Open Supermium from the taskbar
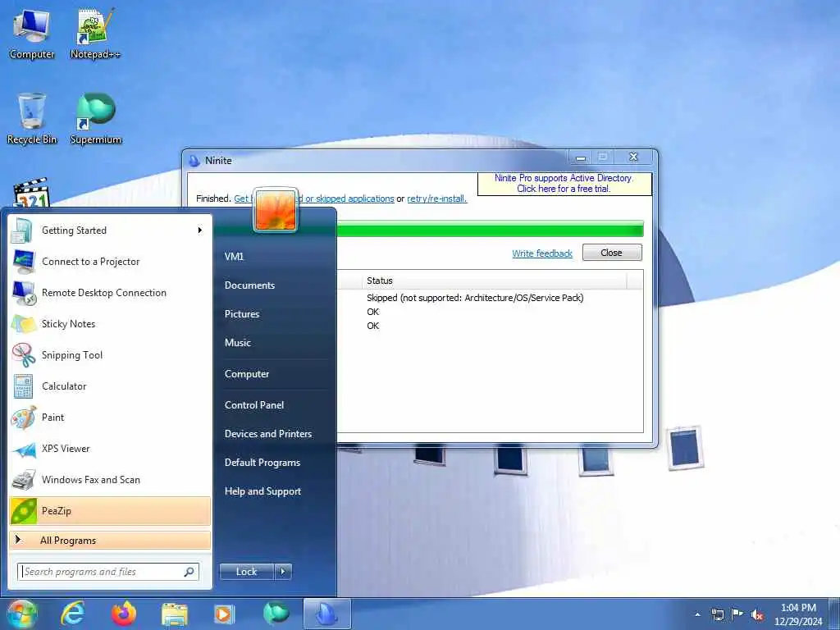840x630 pixels. pos(276,614)
